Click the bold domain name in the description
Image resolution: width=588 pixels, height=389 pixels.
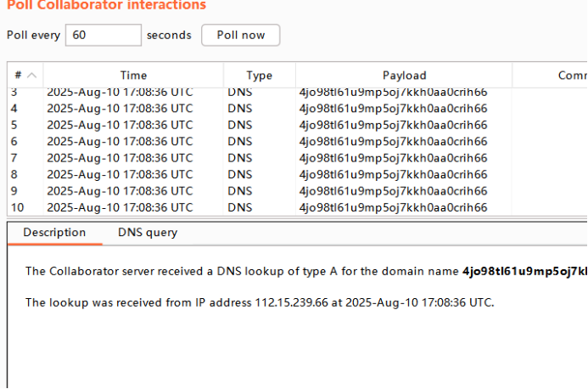pos(524,272)
